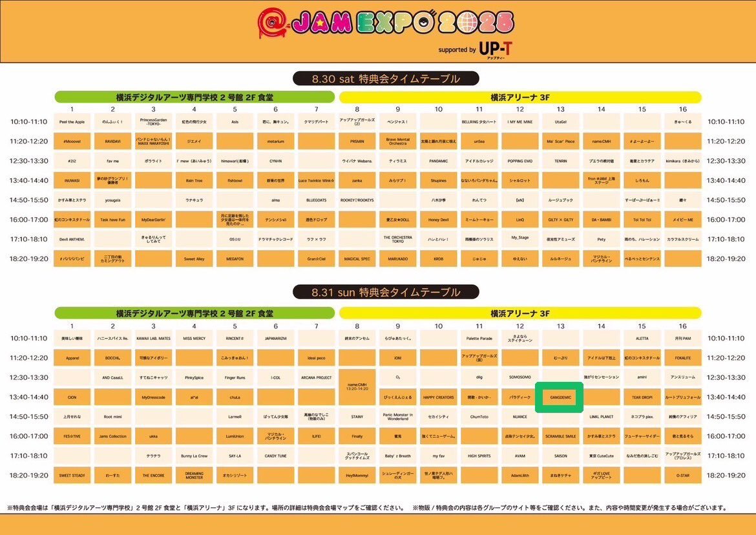Image resolution: width=756 pixels, height=535 pixels.
Task: Click the MAGICAL SPEC cell
Action: (357, 259)
